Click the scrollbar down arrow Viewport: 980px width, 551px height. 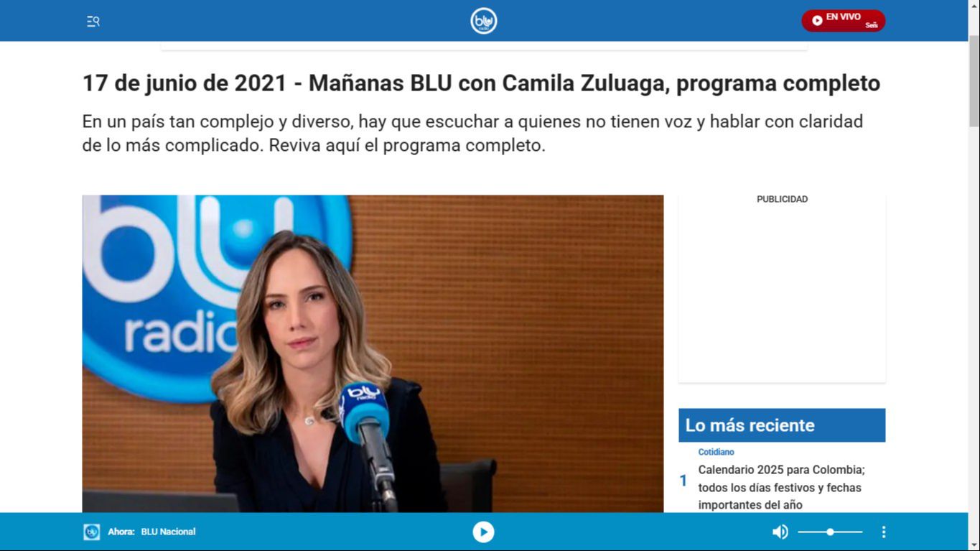coord(974,545)
